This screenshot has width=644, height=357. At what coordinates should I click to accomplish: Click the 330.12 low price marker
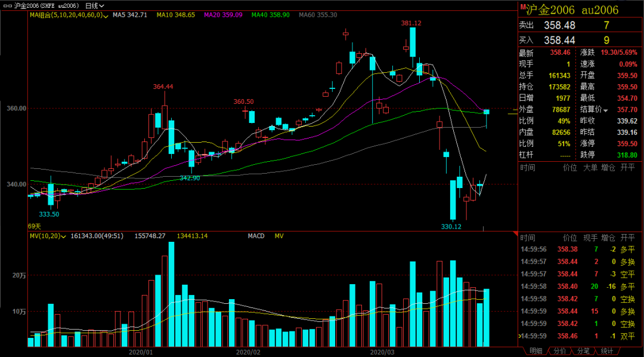(x=451, y=226)
